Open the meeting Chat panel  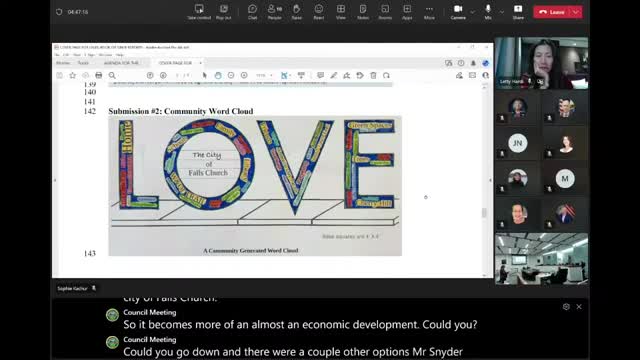tap(253, 12)
